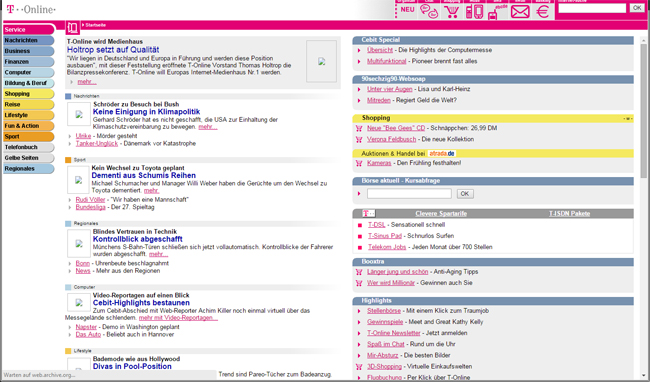Click cart icon beside Neue "Bee Gees" CD

[359, 128]
